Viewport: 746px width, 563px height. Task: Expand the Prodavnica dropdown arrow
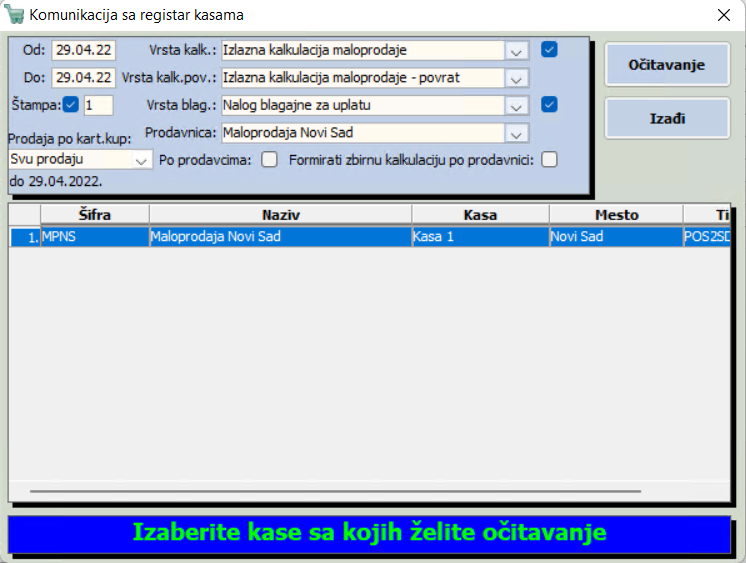point(516,133)
